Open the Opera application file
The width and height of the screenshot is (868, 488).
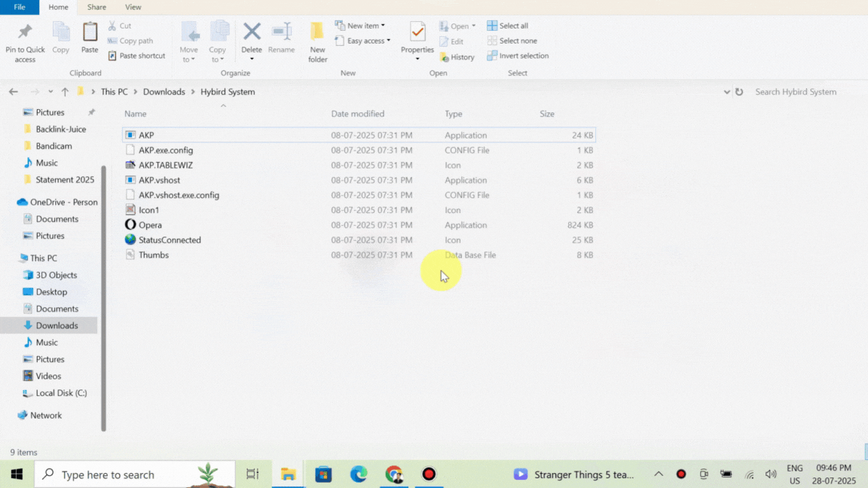[150, 225]
